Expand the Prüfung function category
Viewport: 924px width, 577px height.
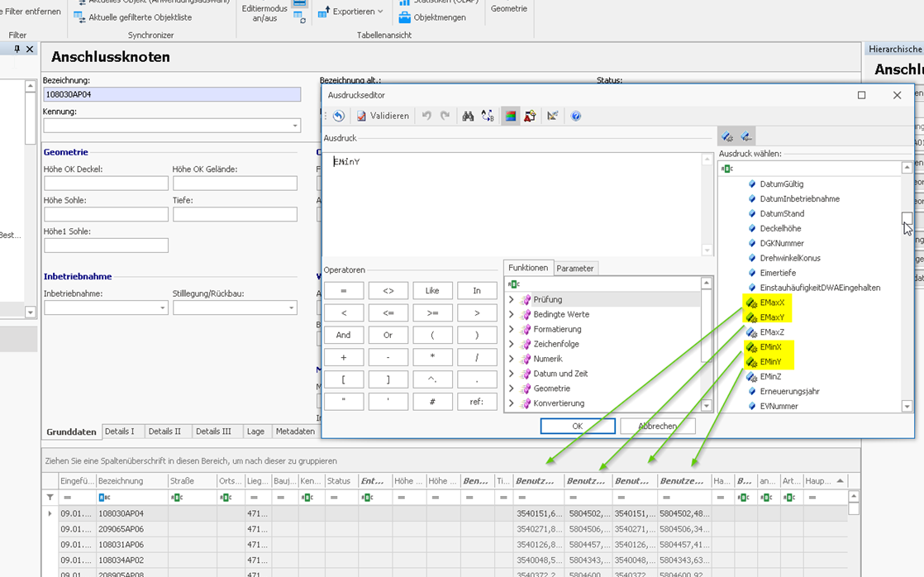pyautogui.click(x=512, y=300)
